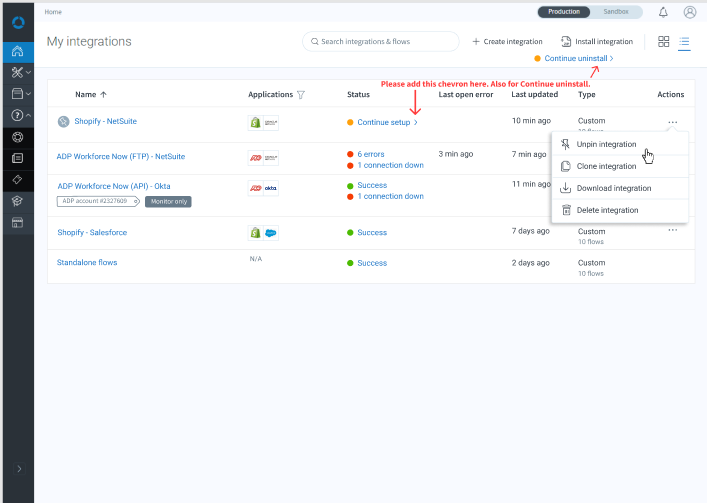Click the Create integration button
Screen dimensions: 707x503
click(507, 42)
